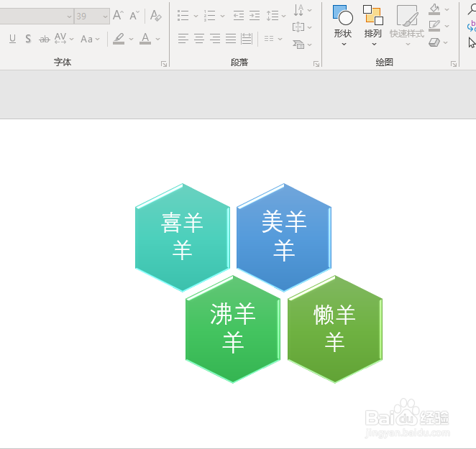Apply font color A button
This screenshot has width=476, height=449.
[x=145, y=39]
